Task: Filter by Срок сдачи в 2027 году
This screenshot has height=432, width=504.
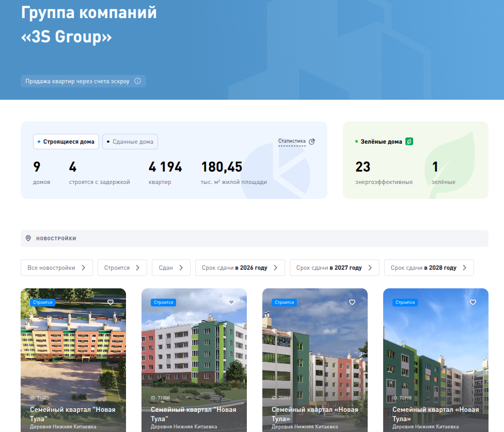Action: coord(334,268)
